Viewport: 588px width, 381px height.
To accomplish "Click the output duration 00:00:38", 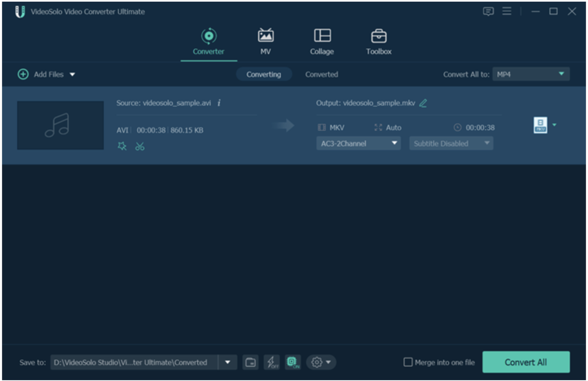I will coord(480,127).
